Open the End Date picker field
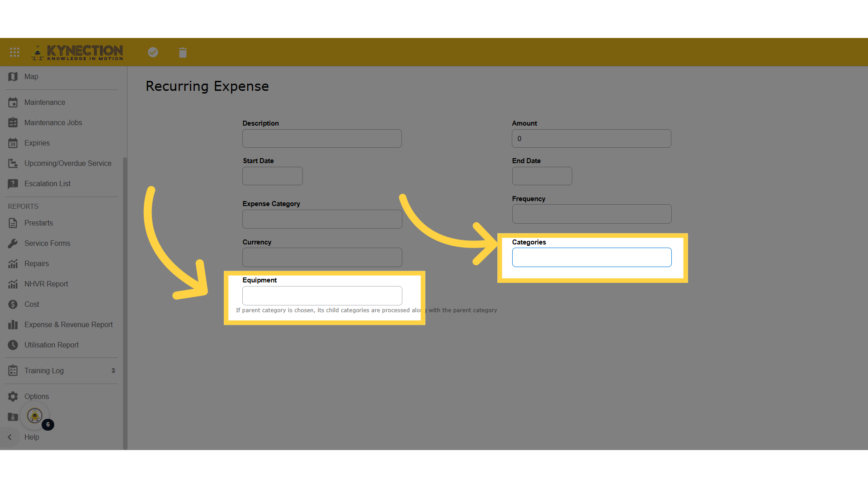Viewport: 868px width, 488px height. coord(542,176)
